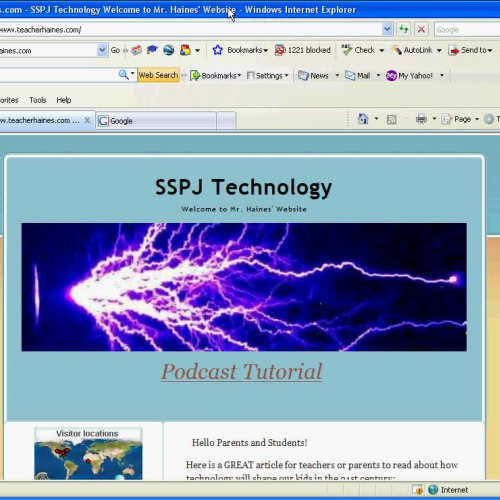Click the Refresh button next to address bar
The height and width of the screenshot is (500, 500).
[404, 29]
